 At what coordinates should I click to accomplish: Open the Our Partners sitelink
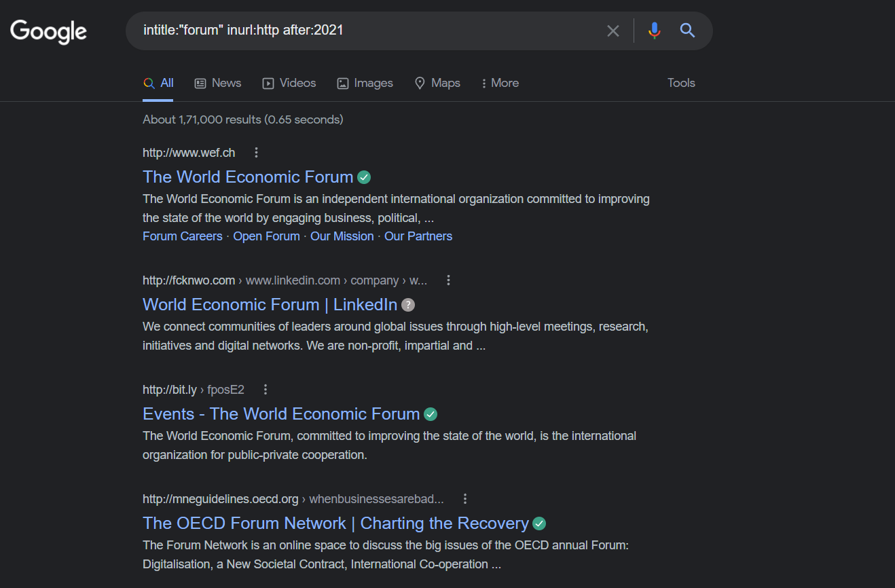point(418,236)
